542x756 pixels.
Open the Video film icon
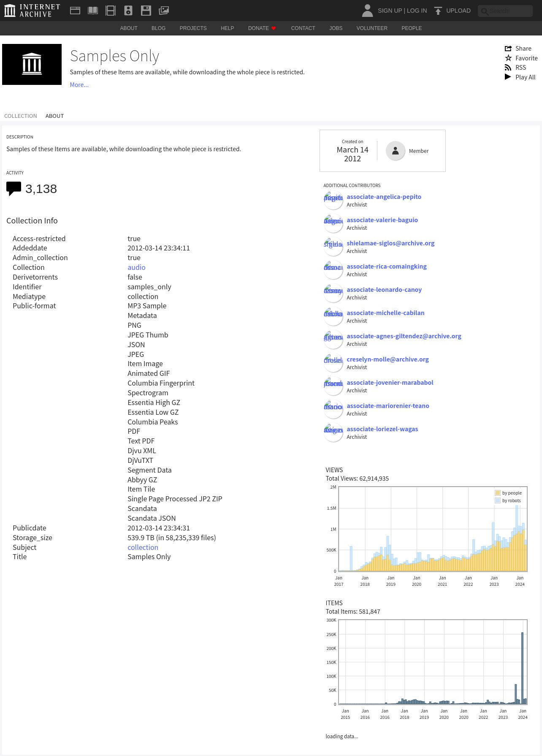tap(111, 11)
